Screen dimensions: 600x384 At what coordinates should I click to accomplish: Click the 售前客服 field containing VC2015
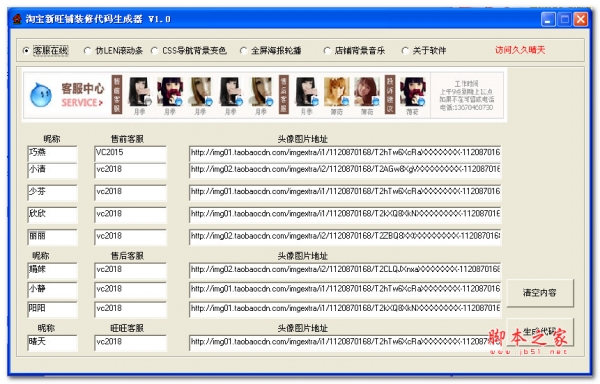tap(130, 153)
